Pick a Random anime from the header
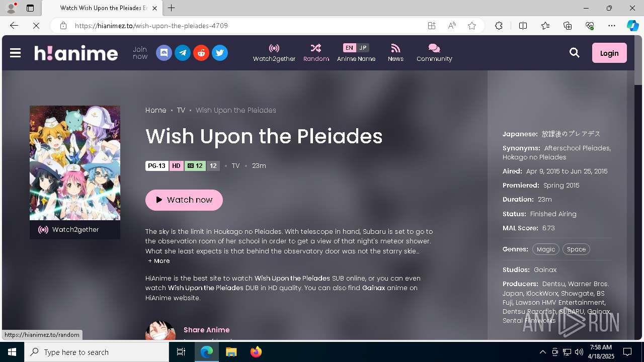This screenshot has height=362, width=644. [316, 53]
